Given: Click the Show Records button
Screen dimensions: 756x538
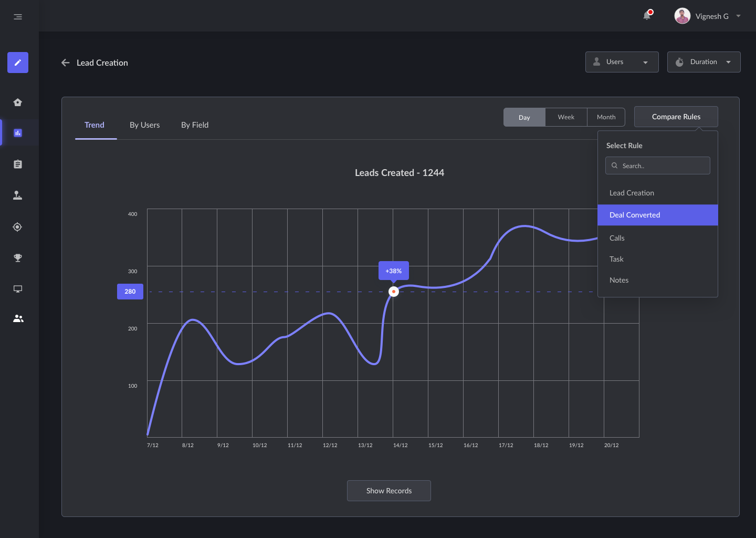Looking at the screenshot, I should click(x=389, y=491).
